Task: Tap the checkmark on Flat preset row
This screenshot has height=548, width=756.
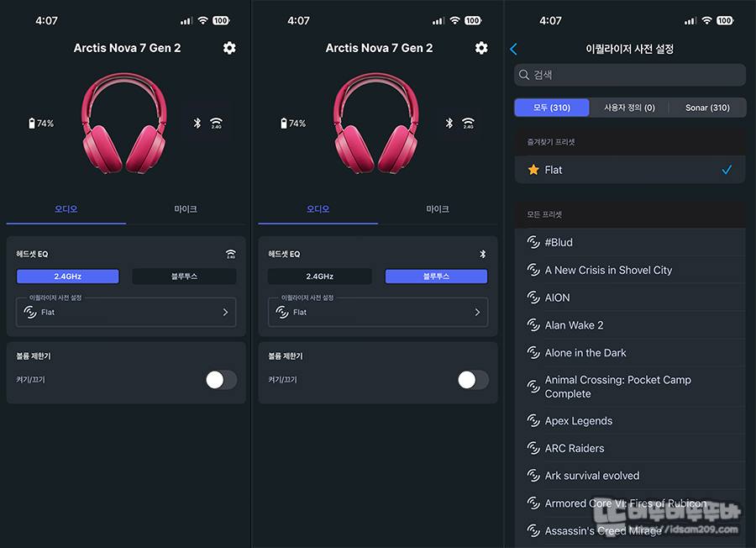Action: [x=727, y=170]
